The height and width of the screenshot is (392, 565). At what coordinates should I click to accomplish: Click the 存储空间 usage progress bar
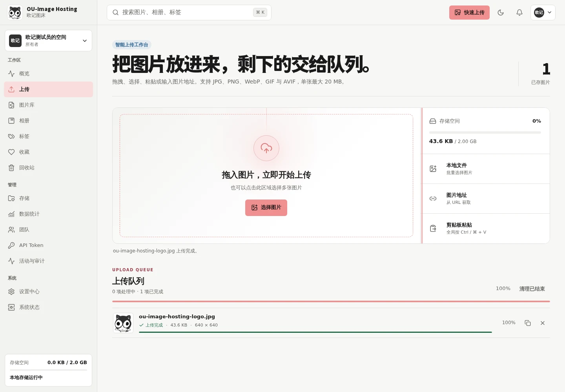pyautogui.click(x=485, y=132)
